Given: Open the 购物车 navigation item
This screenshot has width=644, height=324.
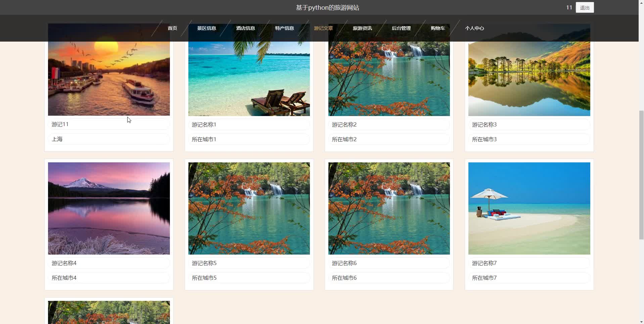Looking at the screenshot, I should point(438,28).
